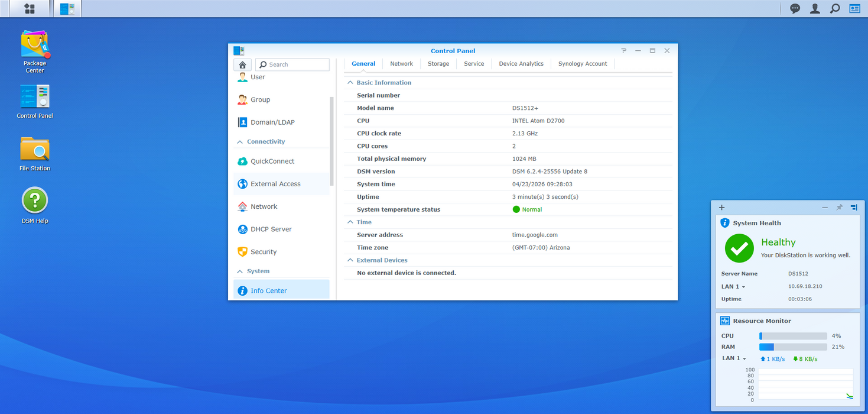Toggle the widgets panel icon in taskbar
The image size is (868, 414).
tap(854, 8)
